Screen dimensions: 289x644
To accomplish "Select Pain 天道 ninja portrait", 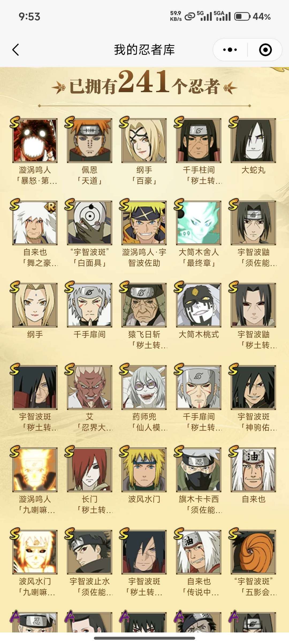I will (89, 140).
